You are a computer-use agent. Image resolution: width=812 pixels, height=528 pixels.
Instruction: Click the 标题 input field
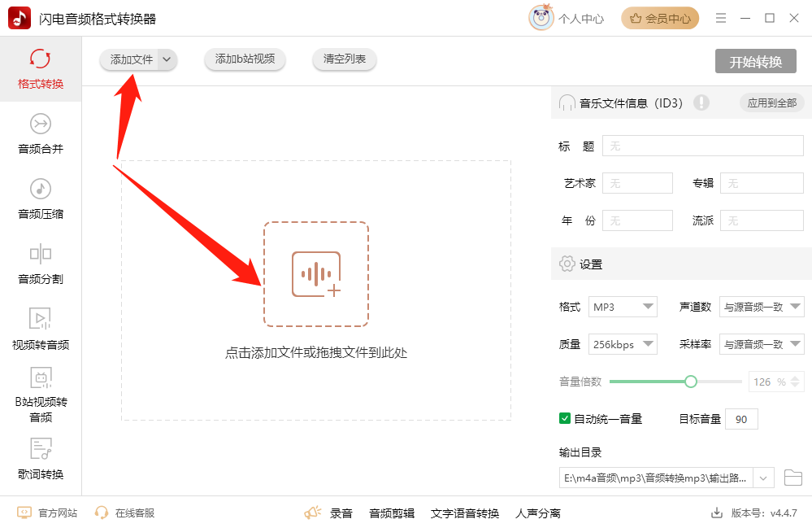[x=703, y=146]
